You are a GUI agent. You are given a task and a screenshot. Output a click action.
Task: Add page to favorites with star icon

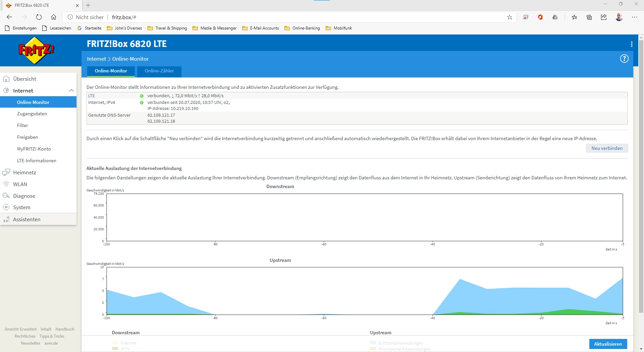(x=509, y=17)
